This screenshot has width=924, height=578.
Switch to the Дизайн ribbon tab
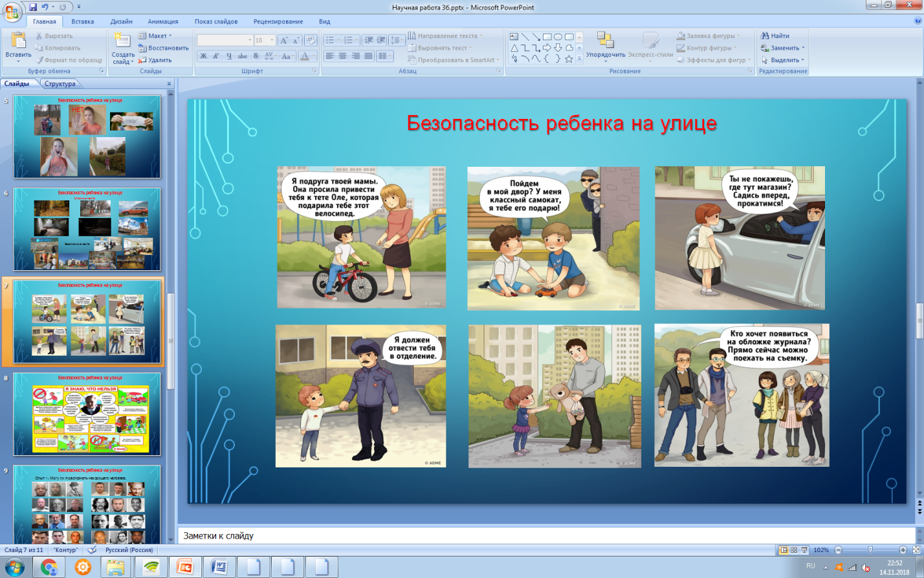point(121,21)
